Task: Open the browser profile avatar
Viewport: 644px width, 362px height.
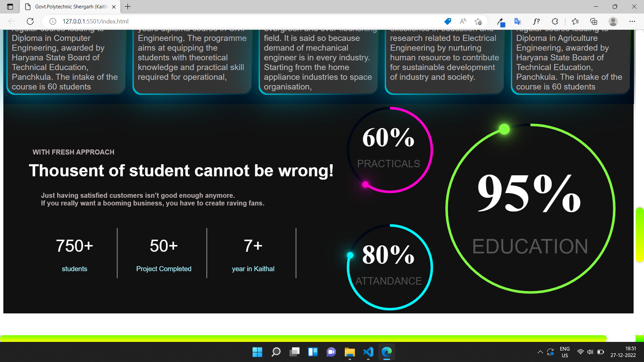Action: click(x=613, y=21)
